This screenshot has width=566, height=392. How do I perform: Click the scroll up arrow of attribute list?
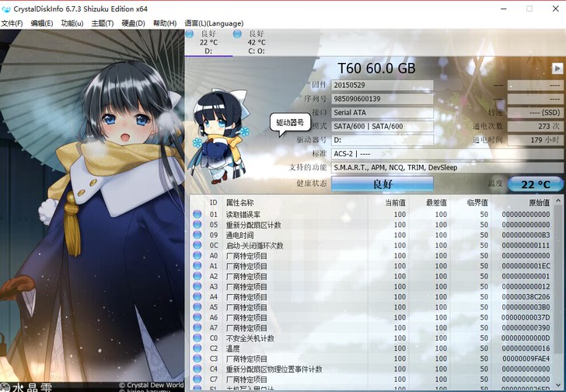coord(558,201)
